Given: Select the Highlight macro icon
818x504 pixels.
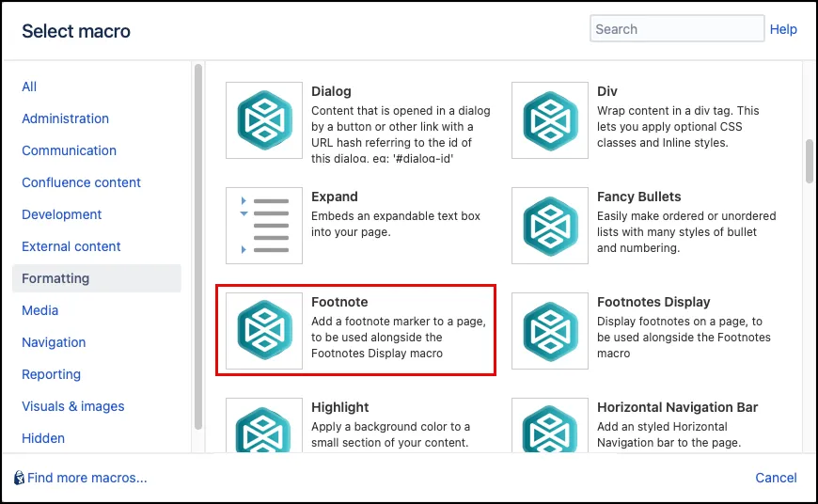Looking at the screenshot, I should click(x=264, y=425).
